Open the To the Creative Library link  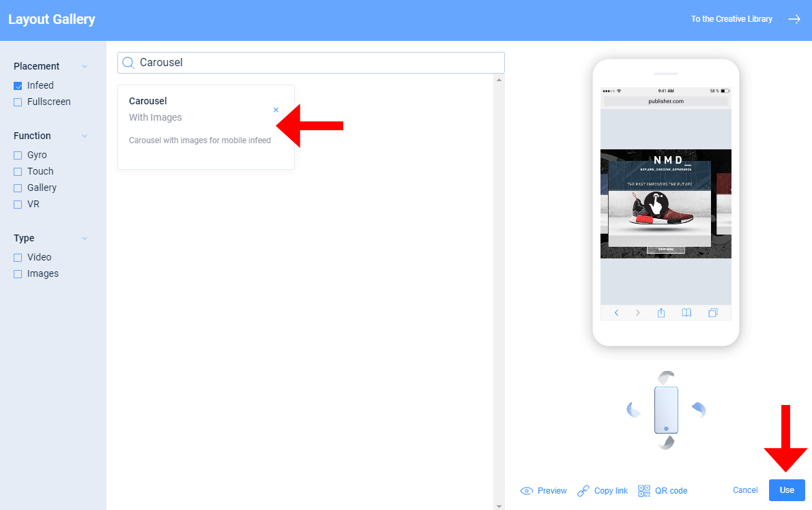(x=731, y=19)
